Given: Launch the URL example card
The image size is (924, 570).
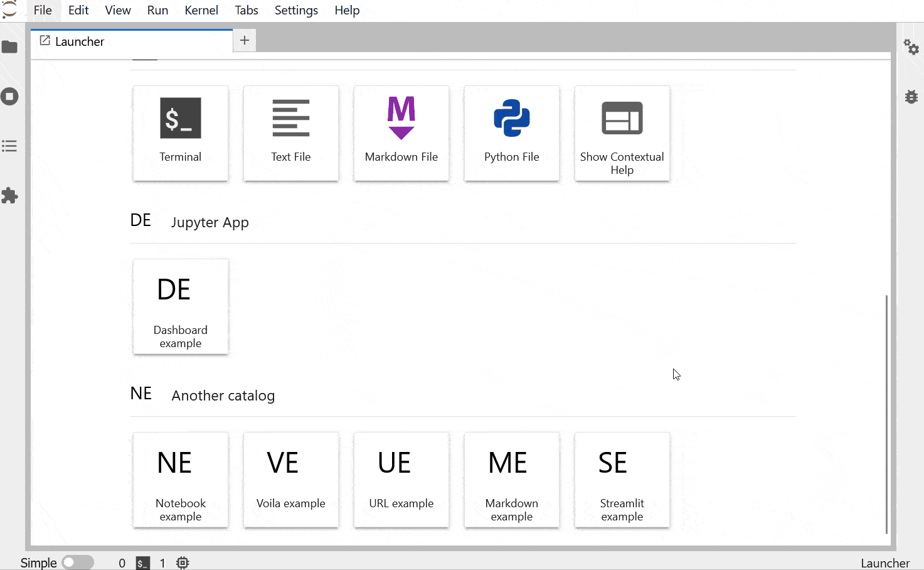Looking at the screenshot, I should click(401, 480).
